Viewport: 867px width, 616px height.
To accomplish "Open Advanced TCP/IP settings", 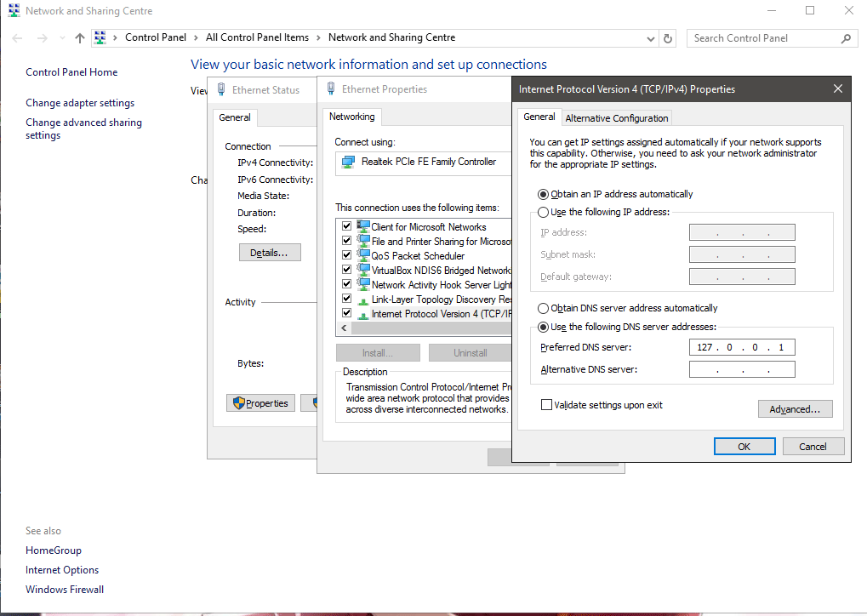I will (x=795, y=409).
